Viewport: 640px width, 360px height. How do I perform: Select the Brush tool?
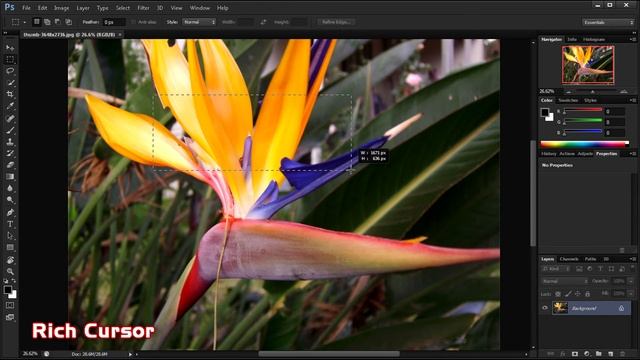pyautogui.click(x=10, y=130)
